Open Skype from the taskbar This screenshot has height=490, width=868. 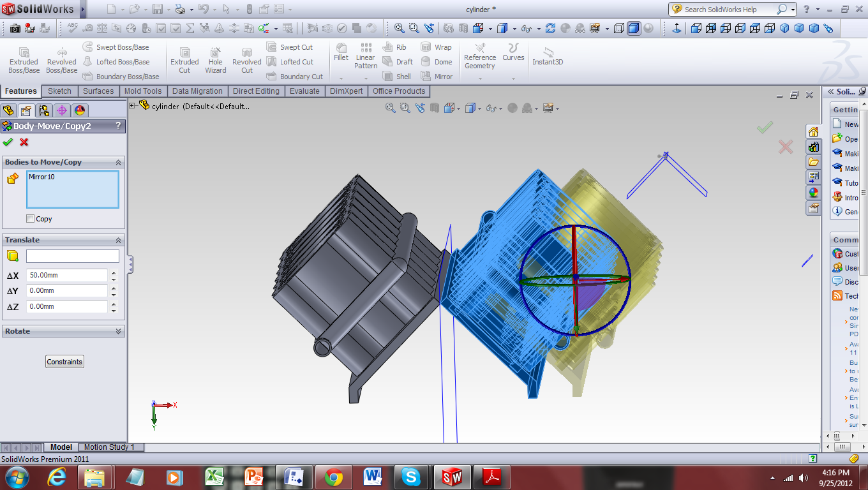[412, 477]
